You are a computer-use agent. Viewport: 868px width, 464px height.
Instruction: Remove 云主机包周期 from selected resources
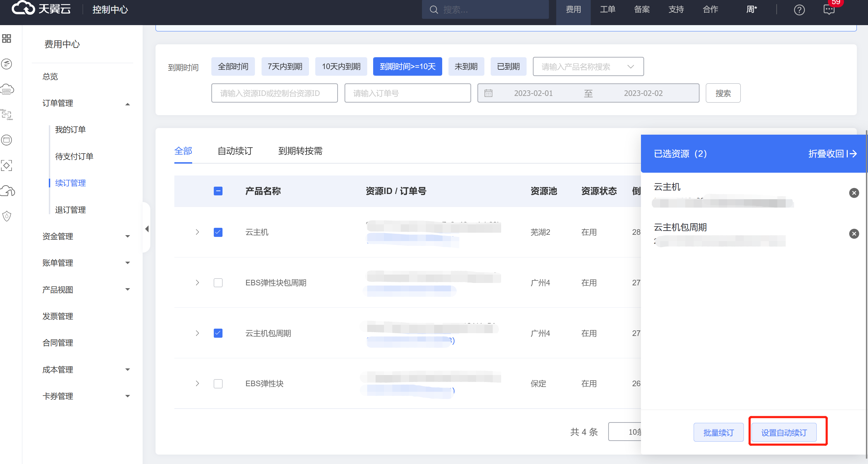click(x=854, y=234)
